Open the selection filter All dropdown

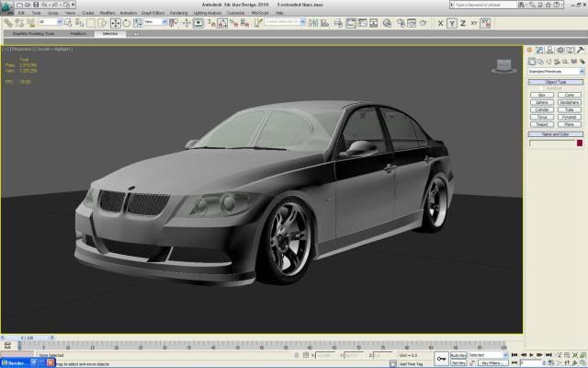[50, 22]
